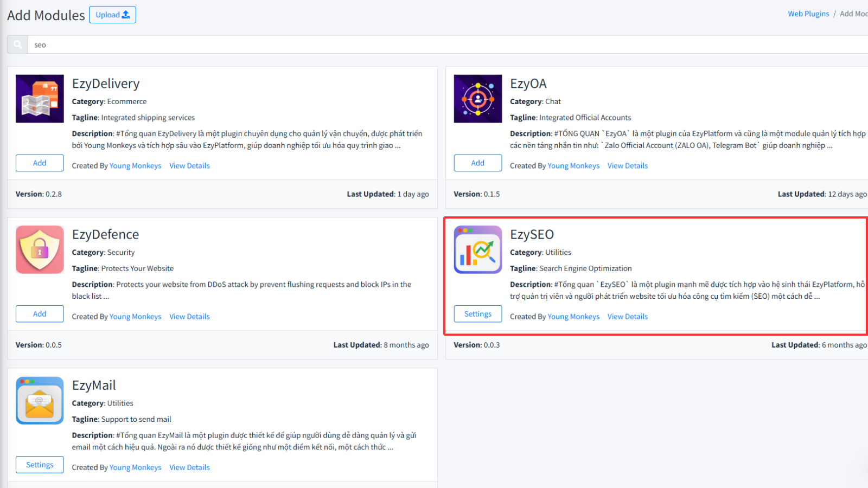This screenshot has height=488, width=868.
Task: Click the EzySEO title
Action: click(x=532, y=234)
